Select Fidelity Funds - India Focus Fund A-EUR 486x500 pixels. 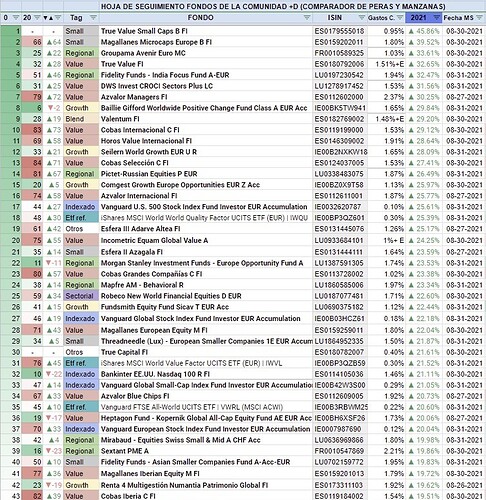[206, 75]
